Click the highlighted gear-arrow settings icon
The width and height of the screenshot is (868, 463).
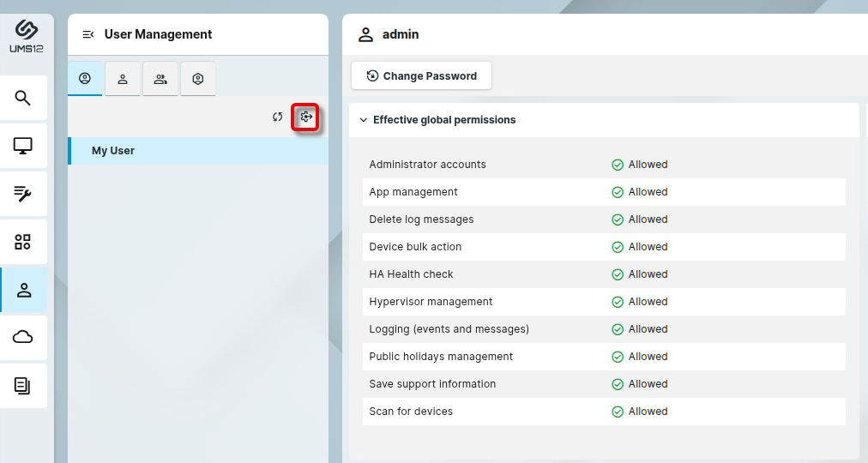click(x=305, y=117)
